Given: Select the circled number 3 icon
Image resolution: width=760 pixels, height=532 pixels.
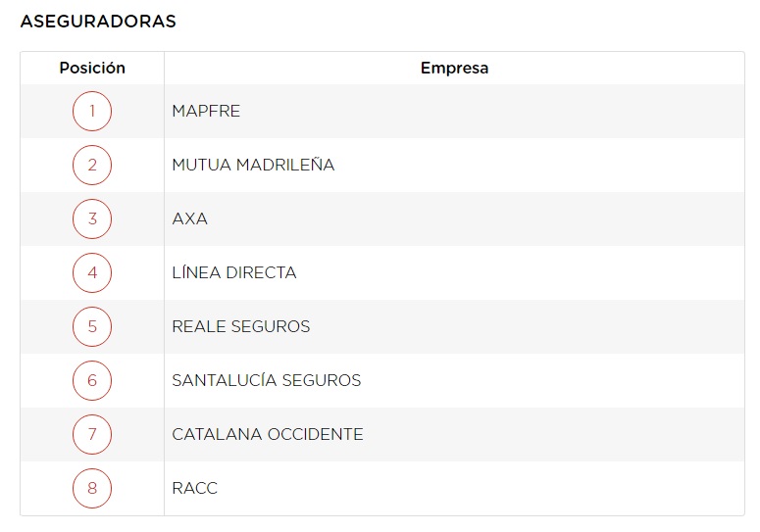Looking at the screenshot, I should [92, 218].
